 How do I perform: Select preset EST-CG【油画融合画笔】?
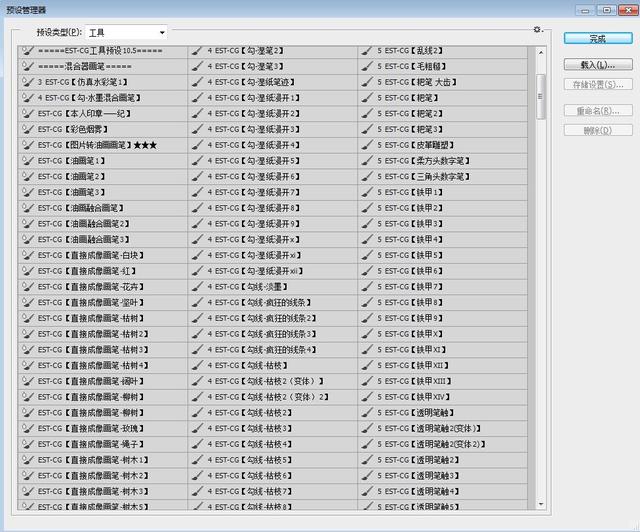[x=103, y=208]
